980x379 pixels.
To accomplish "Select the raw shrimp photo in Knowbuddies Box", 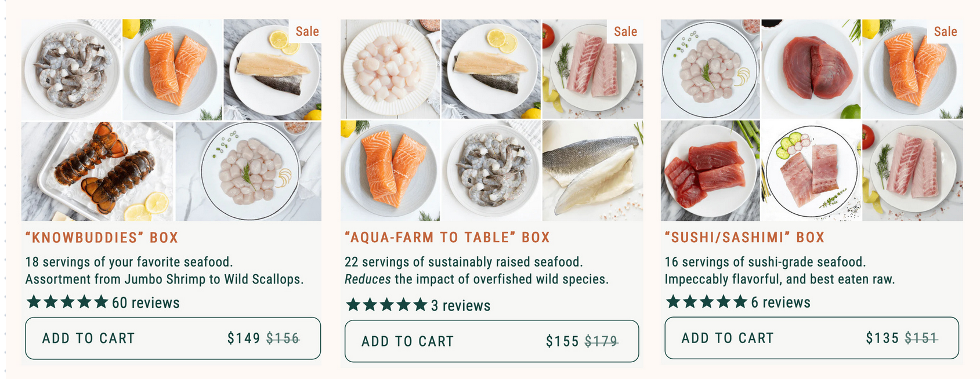I will pyautogui.click(x=71, y=70).
